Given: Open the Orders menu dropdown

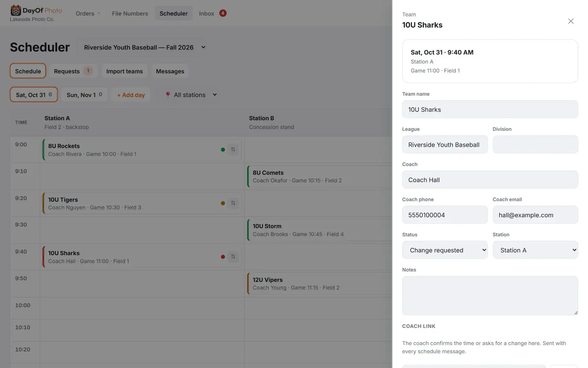Looking at the screenshot, I should click(x=87, y=13).
